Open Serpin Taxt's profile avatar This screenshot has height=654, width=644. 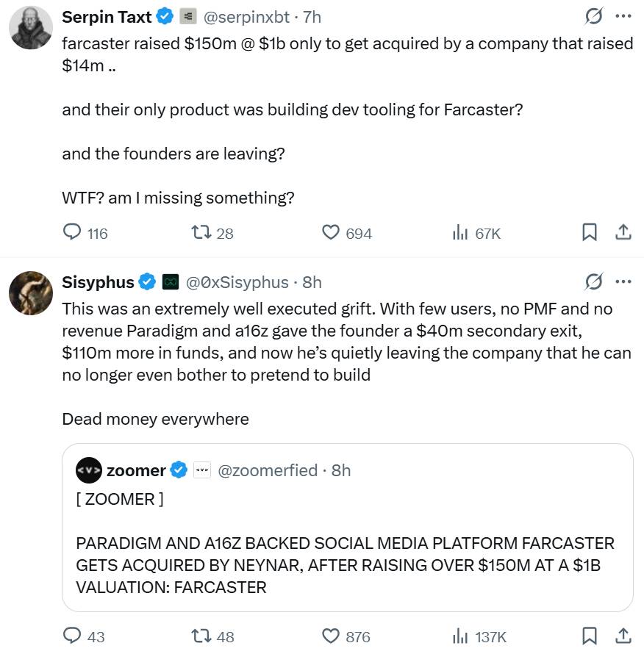pos(30,28)
